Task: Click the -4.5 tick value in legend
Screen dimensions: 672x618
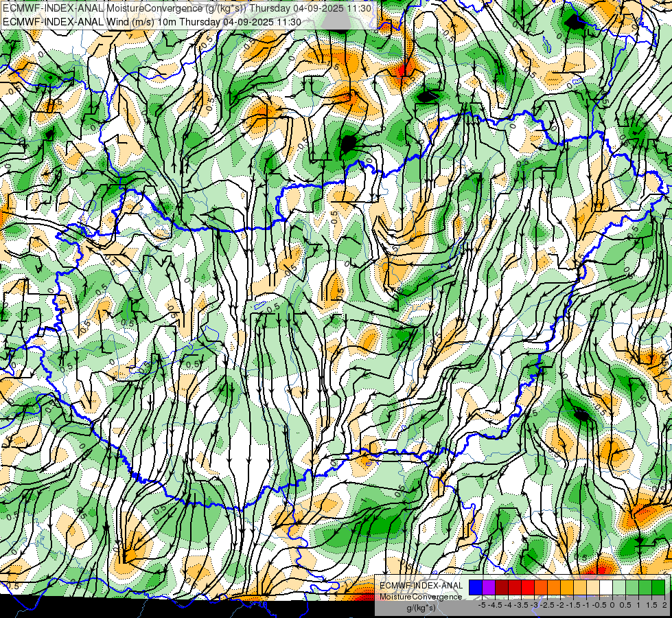Action: (495, 605)
